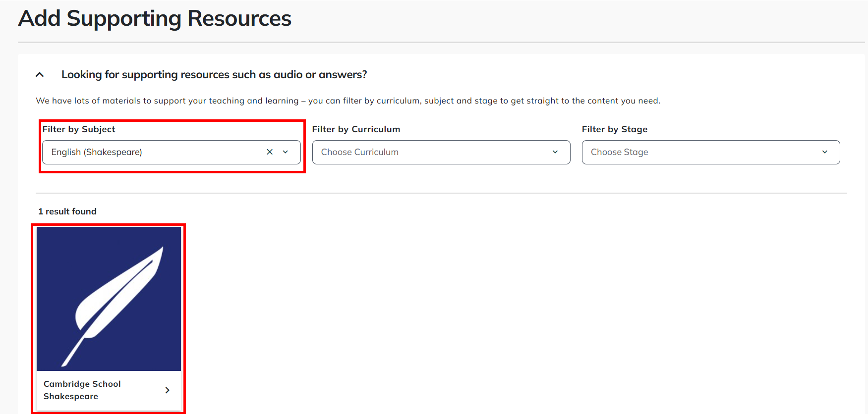Click the Cambridge School Shakespeare title text
Viewport: 868px width, 414px height.
(x=82, y=390)
